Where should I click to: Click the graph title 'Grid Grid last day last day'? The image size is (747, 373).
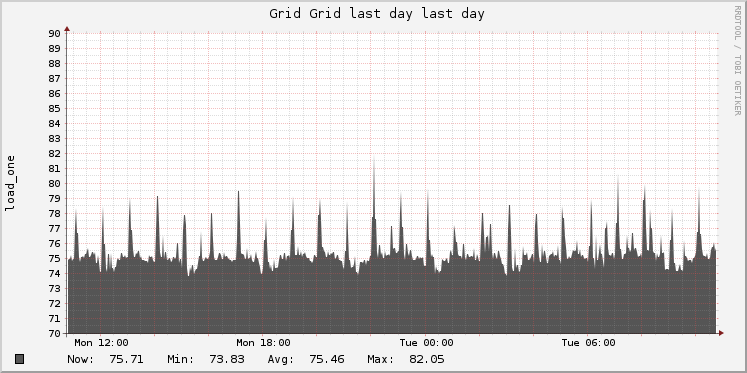point(377,13)
